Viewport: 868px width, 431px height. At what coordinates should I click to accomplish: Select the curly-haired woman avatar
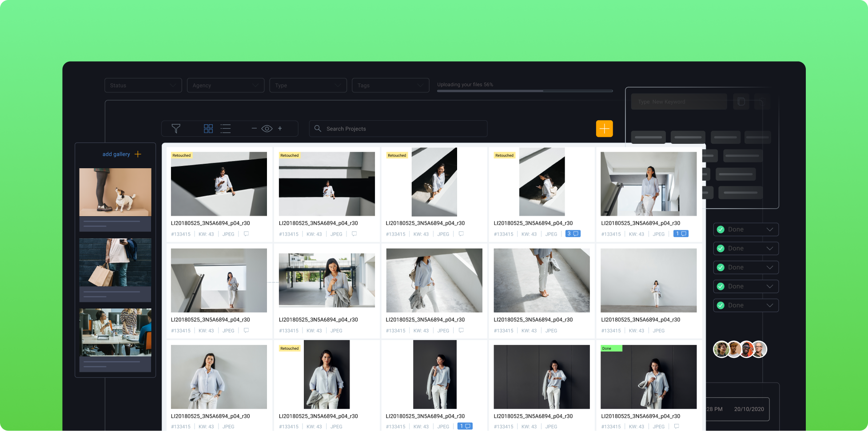[721, 349]
